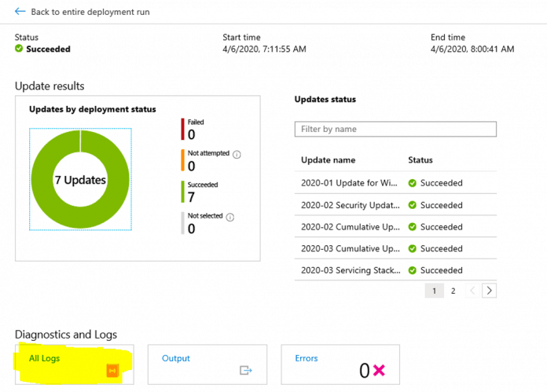The image size is (547, 392).
Task: Click the Output export icon
Action: pyautogui.click(x=245, y=370)
